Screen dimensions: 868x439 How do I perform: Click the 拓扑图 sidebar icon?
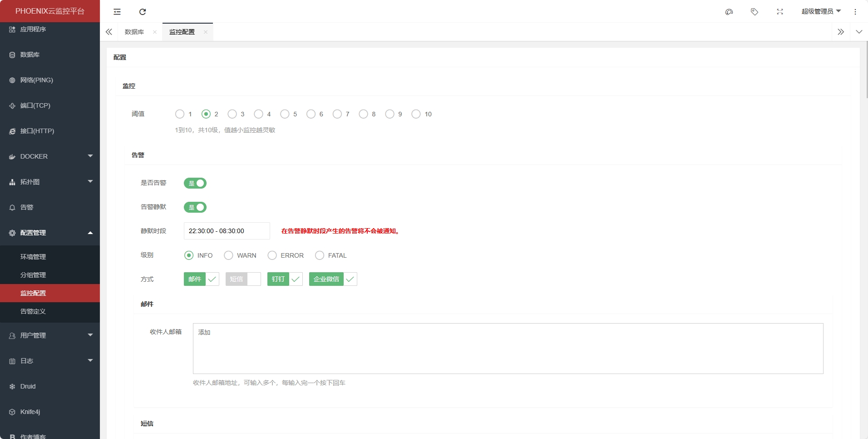[x=12, y=182]
